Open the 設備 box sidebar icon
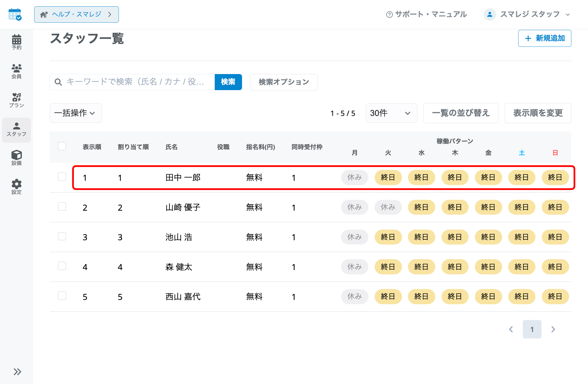This screenshot has height=384, width=588. tap(16, 158)
